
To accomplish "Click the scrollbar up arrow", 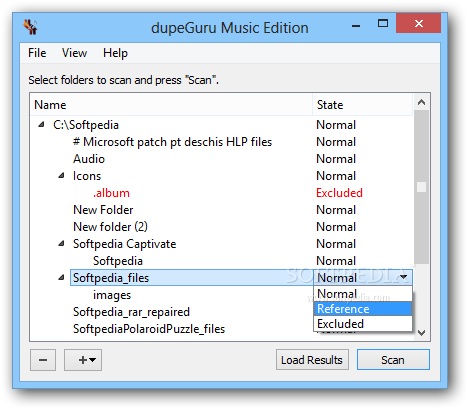I will (421, 102).
